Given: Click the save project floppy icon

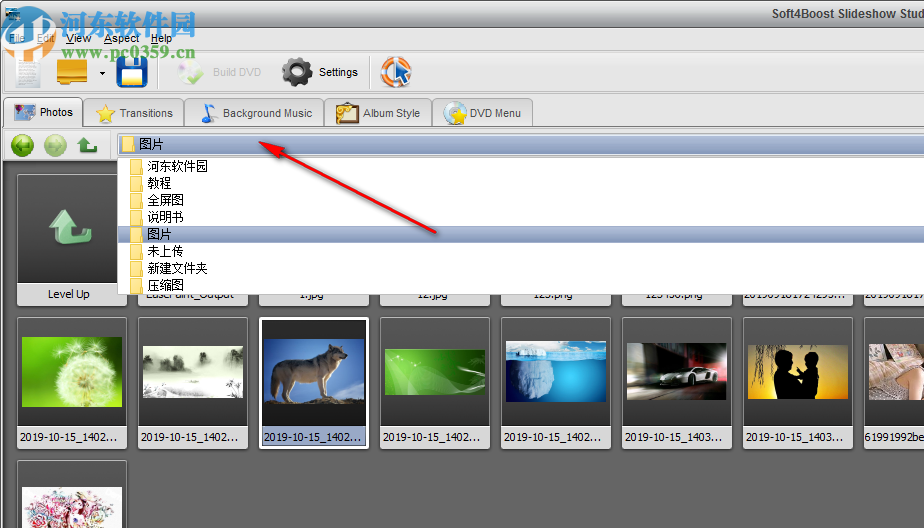Looking at the screenshot, I should (x=132, y=72).
